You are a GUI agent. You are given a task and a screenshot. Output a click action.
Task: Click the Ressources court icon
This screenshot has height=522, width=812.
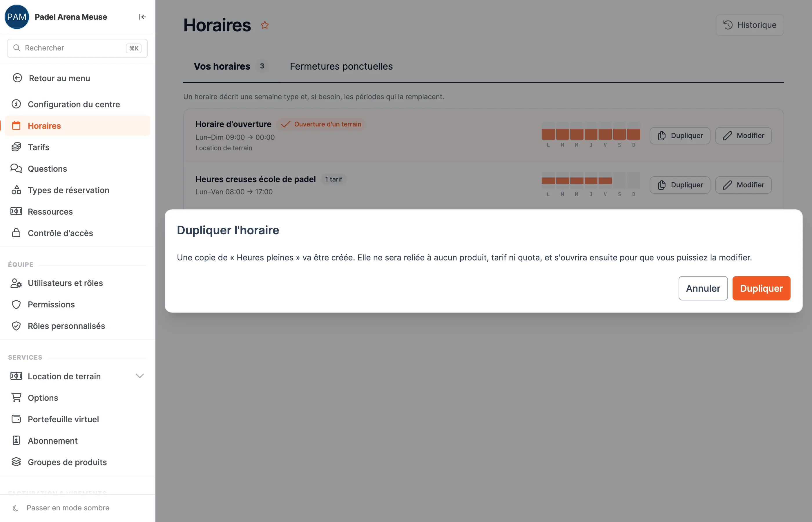tap(16, 211)
